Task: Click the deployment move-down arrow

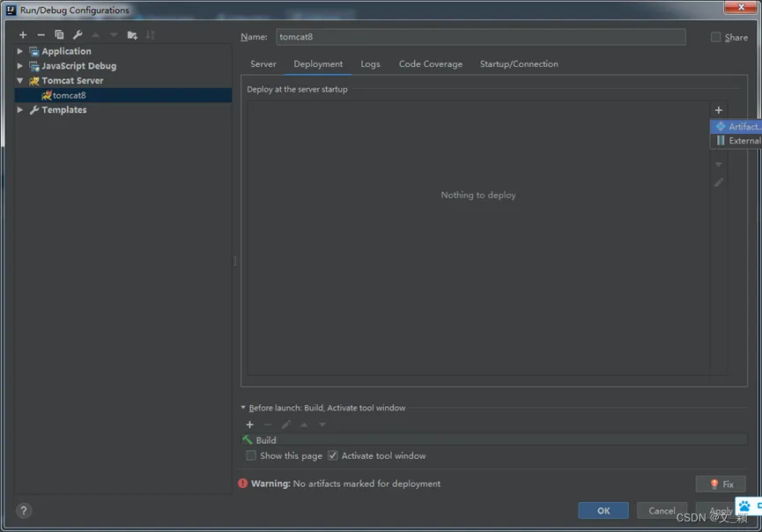Action: point(719,164)
